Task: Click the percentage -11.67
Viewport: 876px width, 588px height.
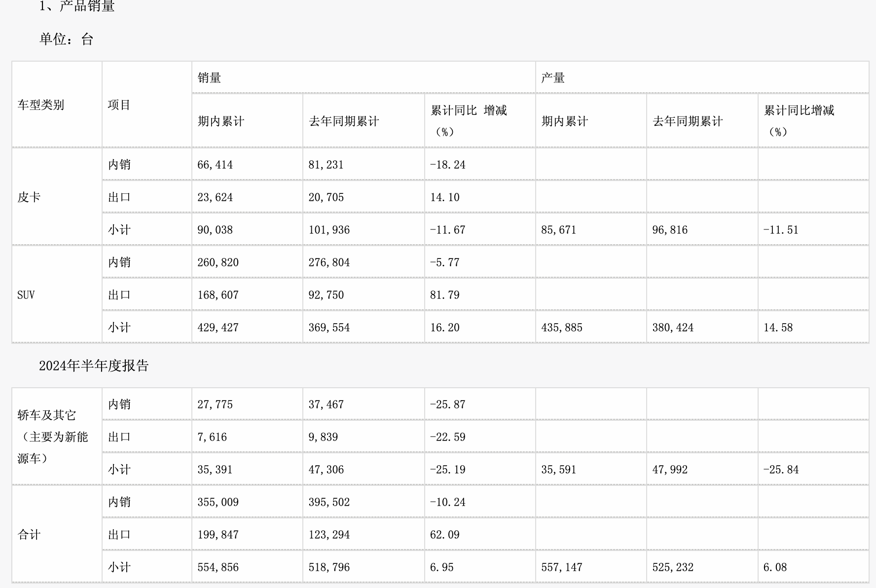Action: click(448, 230)
